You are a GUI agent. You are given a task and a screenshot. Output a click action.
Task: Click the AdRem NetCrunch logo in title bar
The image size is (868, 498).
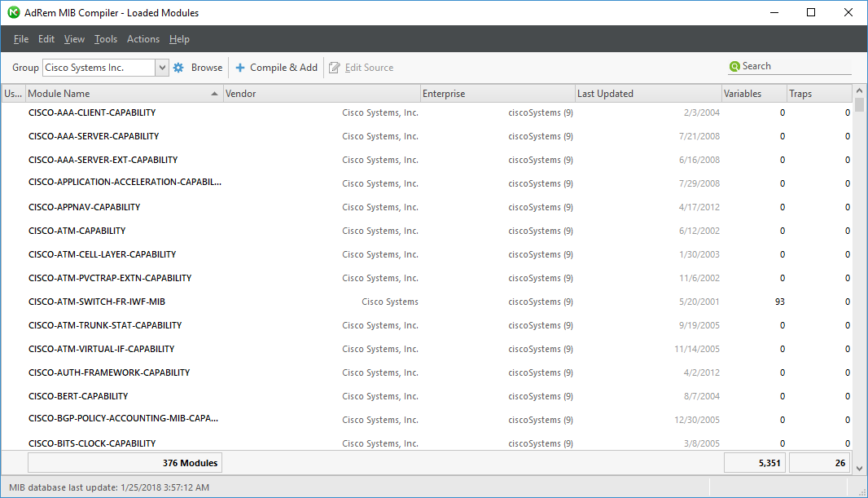[x=13, y=12]
